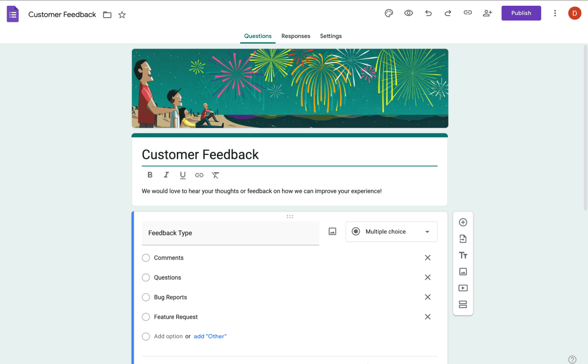
Task: Switch to the Responses tab
Action: point(296,36)
